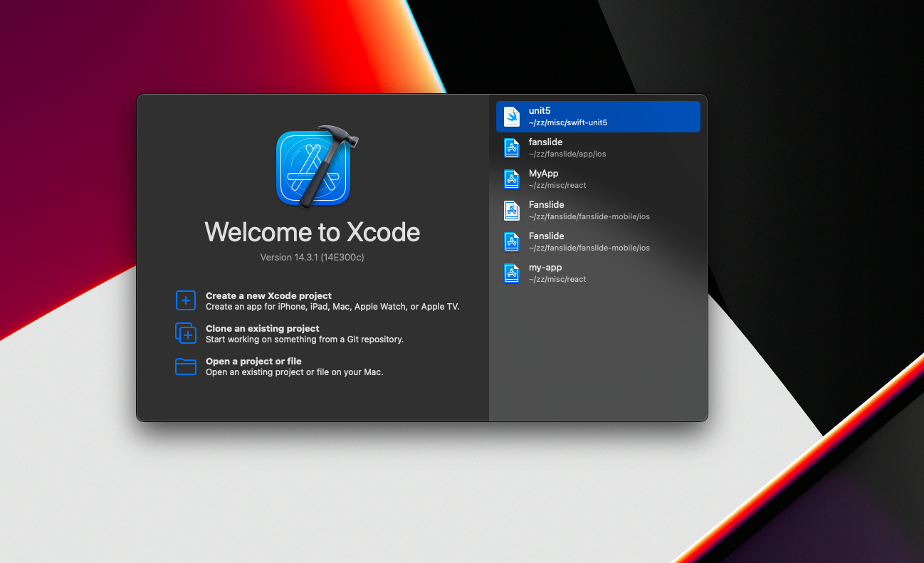Click the Version 14.3.1 text
The height and width of the screenshot is (563, 924).
point(312,257)
